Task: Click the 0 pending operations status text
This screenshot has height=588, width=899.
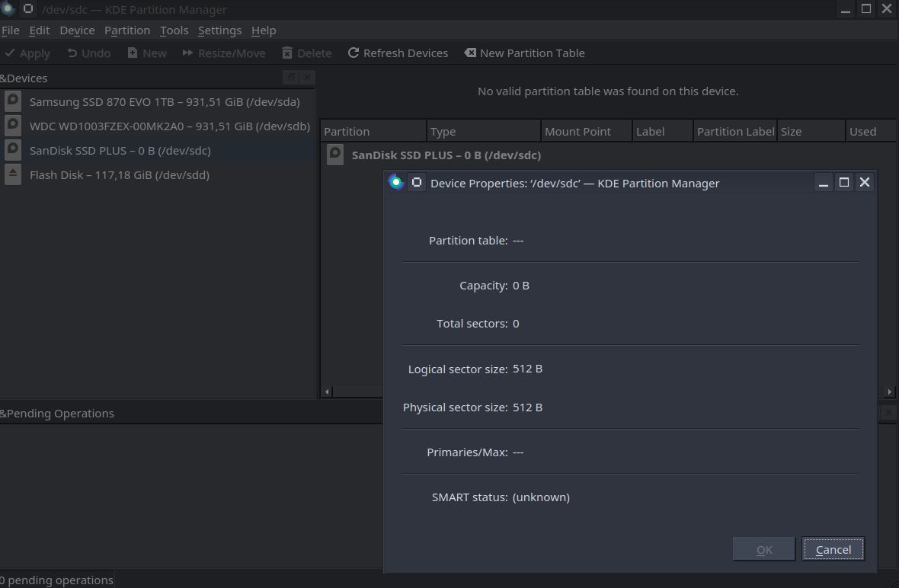Action: (57, 580)
